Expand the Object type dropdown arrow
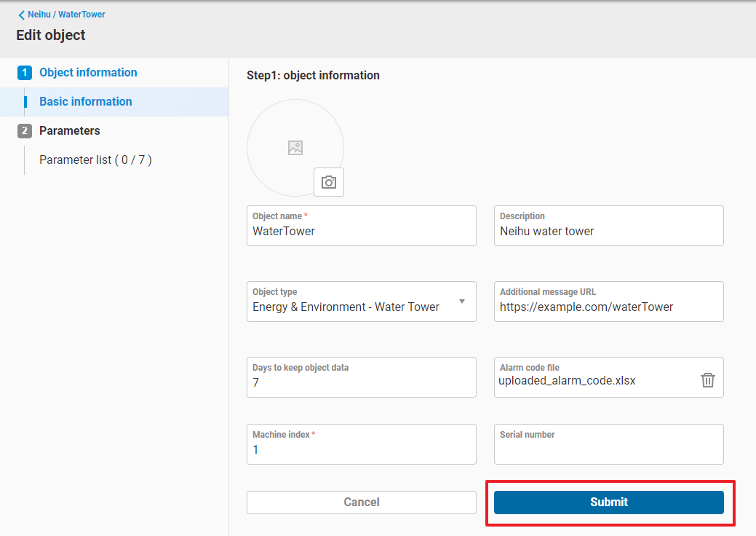Image resolution: width=756 pixels, height=536 pixels. click(461, 301)
